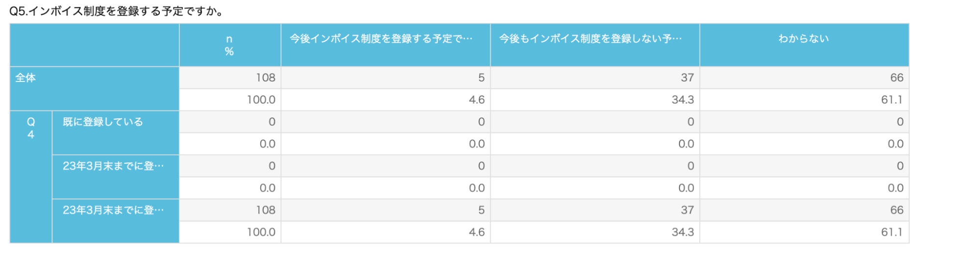Image resolution: width=980 pixels, height=265 pixels.
Task: Select the 'わからない' column header
Action: tap(804, 45)
